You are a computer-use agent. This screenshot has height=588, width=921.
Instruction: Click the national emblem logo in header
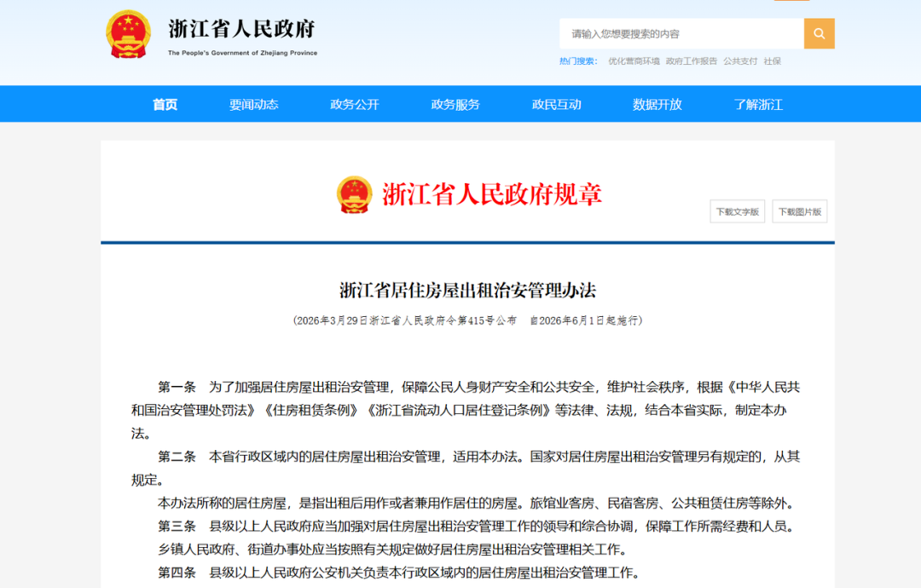128,34
